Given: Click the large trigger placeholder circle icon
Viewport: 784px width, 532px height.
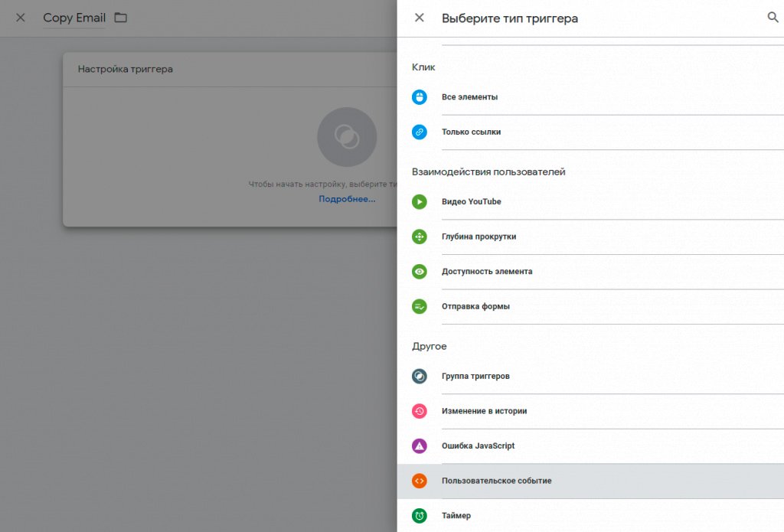Looking at the screenshot, I should point(347,136).
